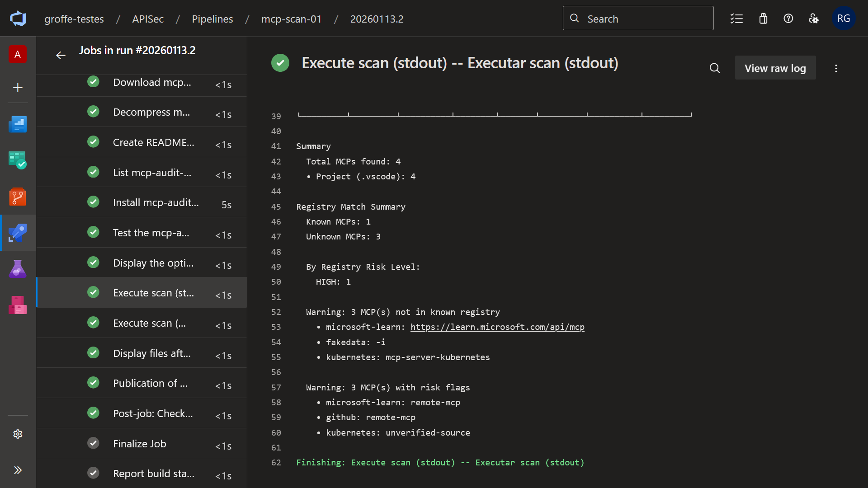The height and width of the screenshot is (488, 868).
Task: Click the log search magnifier icon
Action: pyautogui.click(x=715, y=68)
